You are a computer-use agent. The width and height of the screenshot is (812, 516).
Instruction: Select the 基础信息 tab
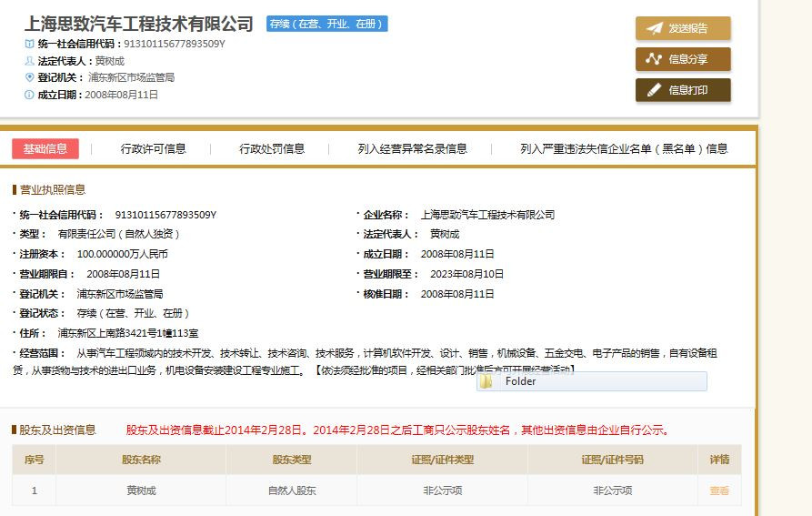point(45,148)
